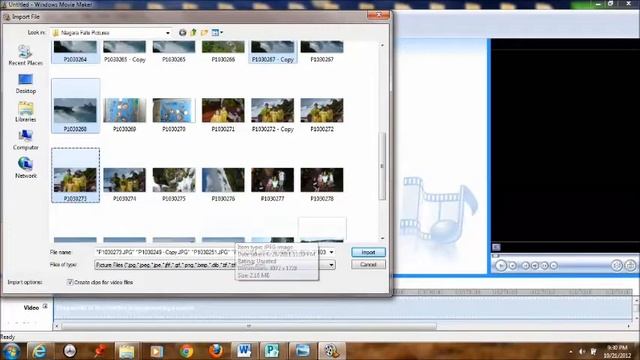Select the P1030264 thumbnail
The width and height of the screenshot is (640, 360).
76,51
